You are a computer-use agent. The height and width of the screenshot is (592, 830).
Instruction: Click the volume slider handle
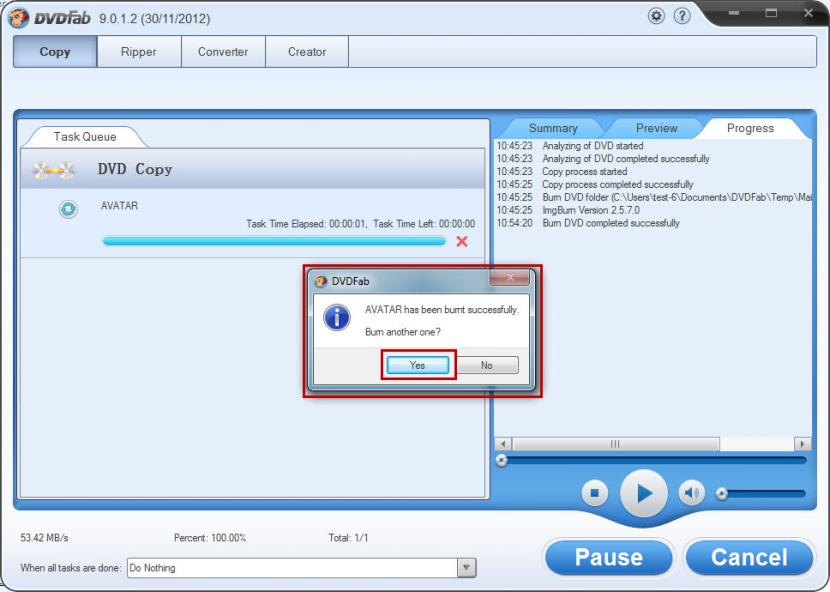pyautogui.click(x=721, y=494)
